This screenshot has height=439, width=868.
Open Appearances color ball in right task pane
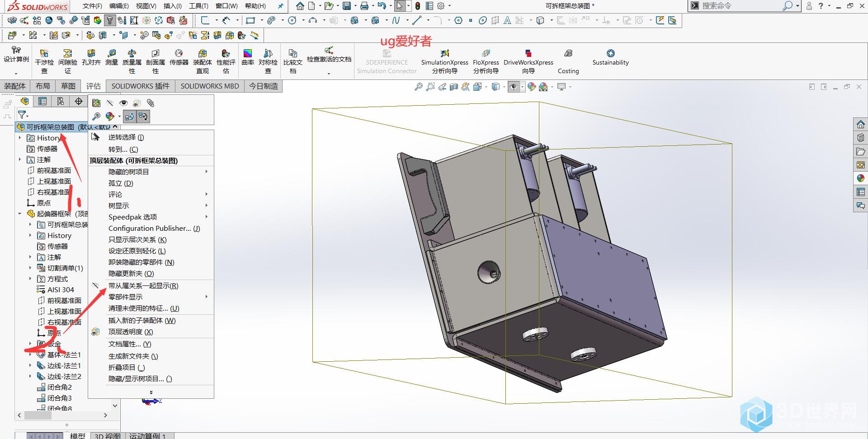[861, 178]
